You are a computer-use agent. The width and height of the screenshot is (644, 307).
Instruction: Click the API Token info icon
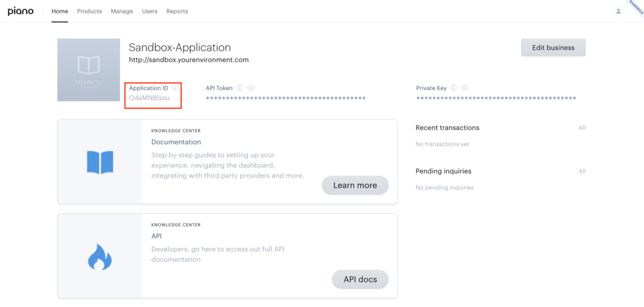click(240, 87)
